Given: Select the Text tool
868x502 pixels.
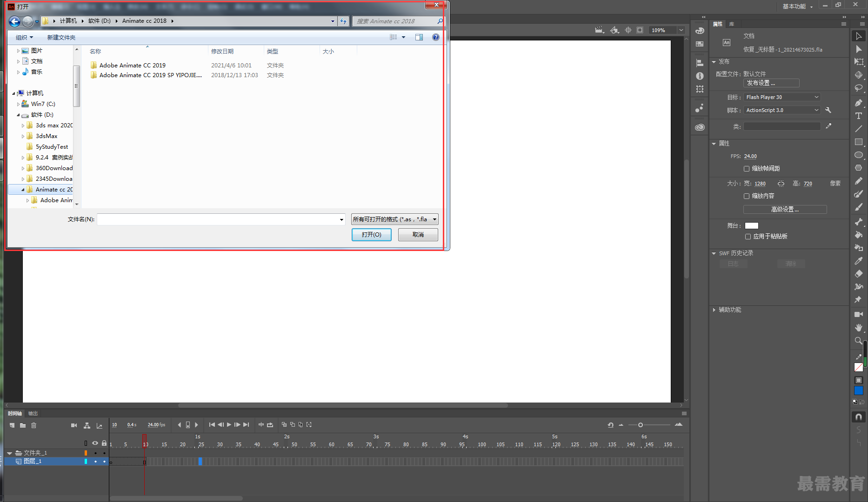Looking at the screenshot, I should pyautogui.click(x=859, y=116).
